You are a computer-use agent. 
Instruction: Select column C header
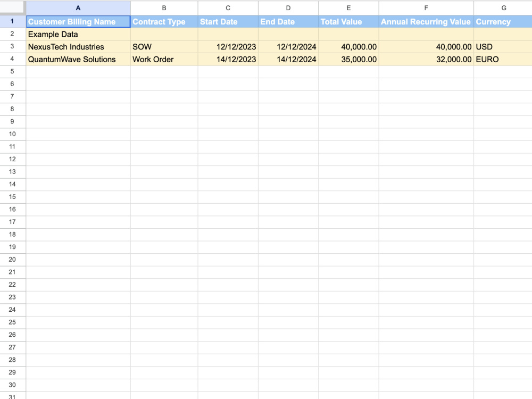(228, 7)
